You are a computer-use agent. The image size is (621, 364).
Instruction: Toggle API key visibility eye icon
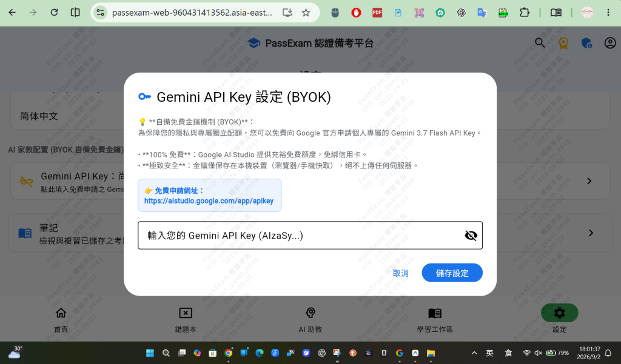pos(471,236)
